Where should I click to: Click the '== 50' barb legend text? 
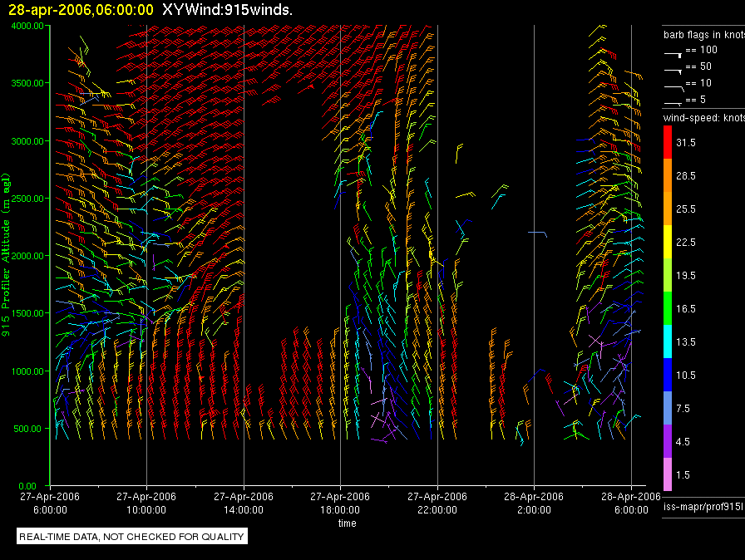tap(698, 66)
